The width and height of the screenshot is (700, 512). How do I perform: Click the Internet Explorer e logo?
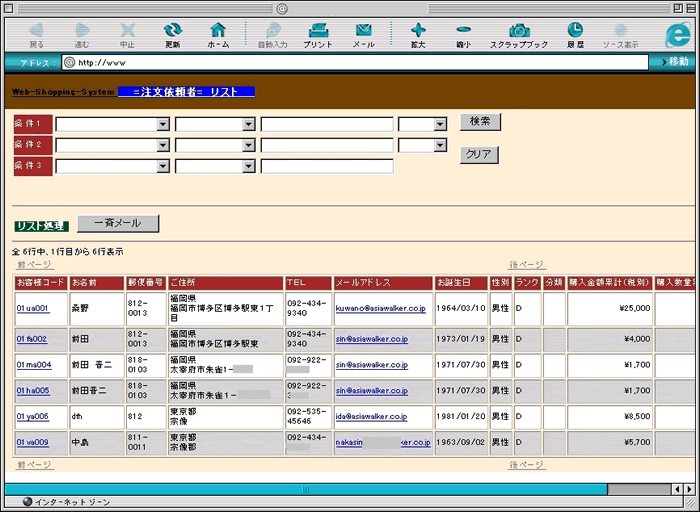(x=678, y=35)
